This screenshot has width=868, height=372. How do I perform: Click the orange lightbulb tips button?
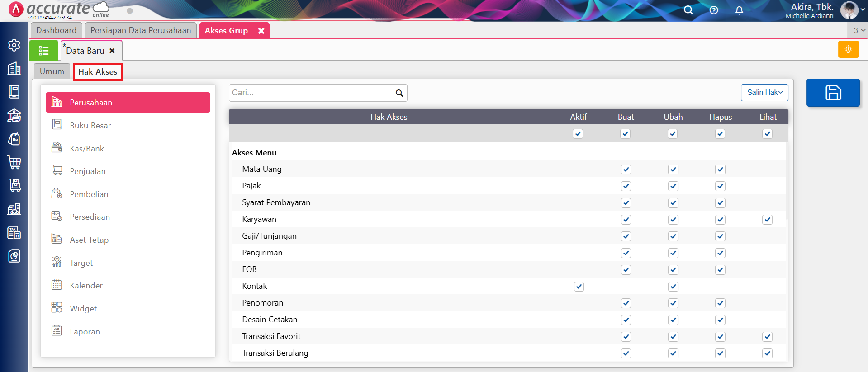click(848, 49)
